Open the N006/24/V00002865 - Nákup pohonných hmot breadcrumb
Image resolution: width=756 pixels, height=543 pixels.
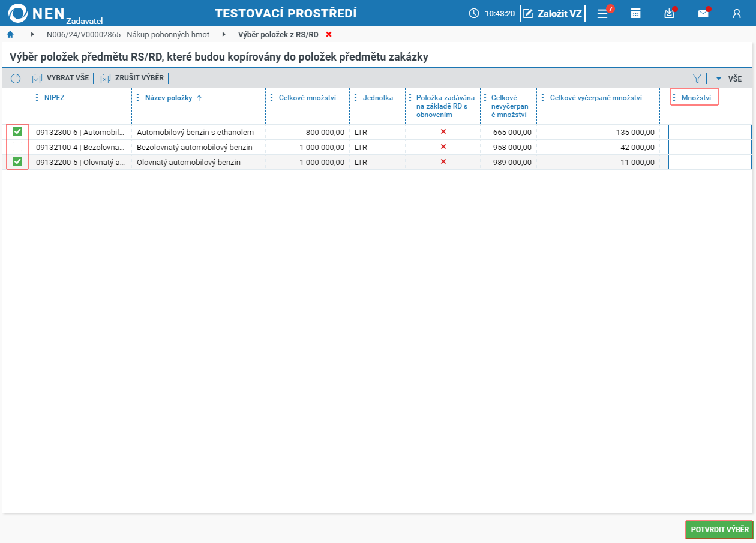click(x=128, y=34)
